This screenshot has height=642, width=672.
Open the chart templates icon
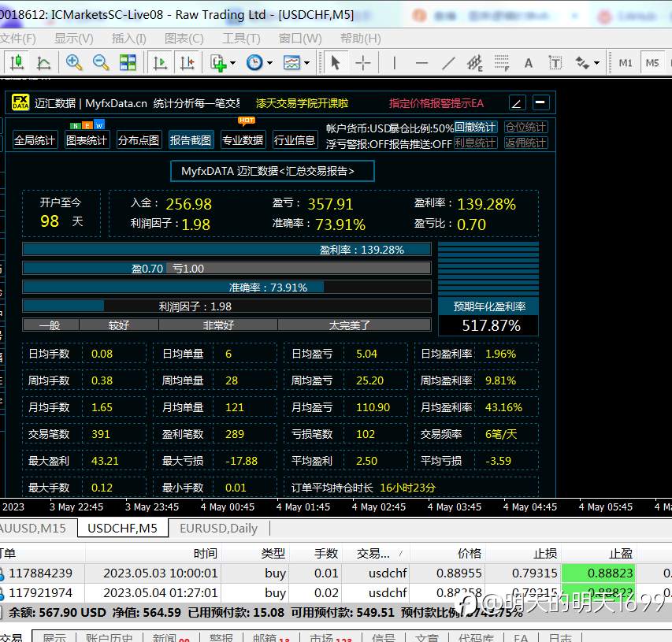coord(291,63)
